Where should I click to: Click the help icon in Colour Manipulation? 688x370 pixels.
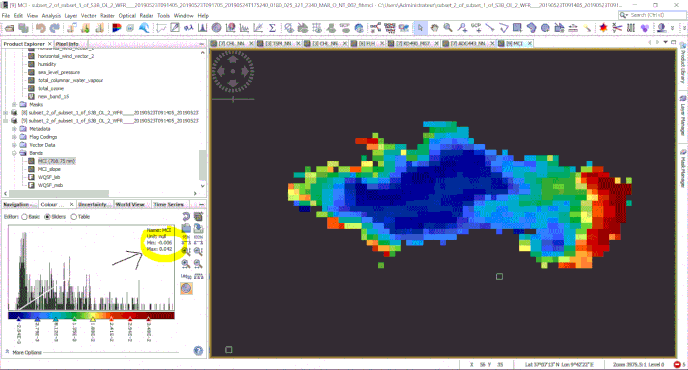tap(198, 350)
